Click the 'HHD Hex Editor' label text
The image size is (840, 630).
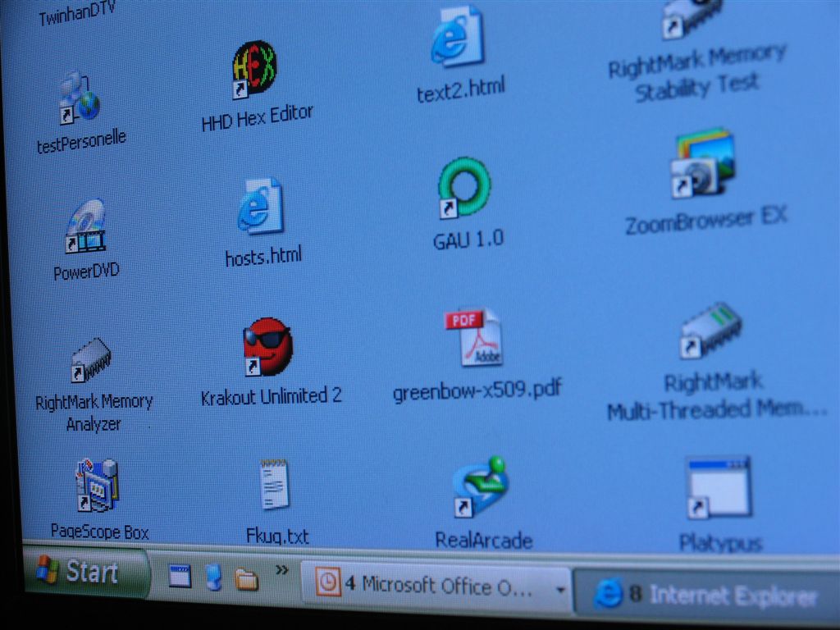[257, 117]
